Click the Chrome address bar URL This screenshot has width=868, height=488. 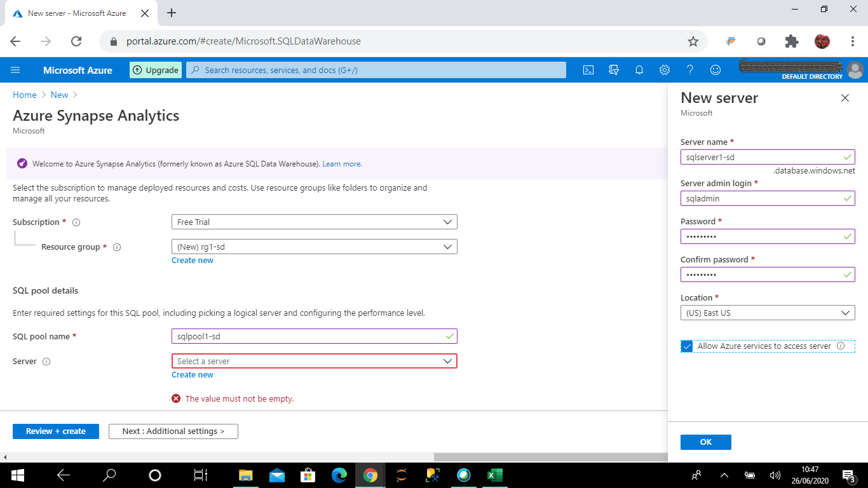243,41
